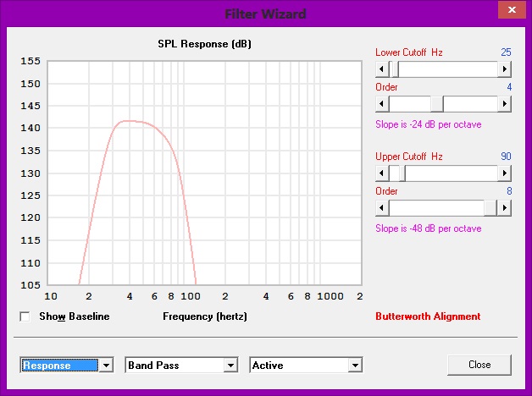Increase Lower Cutoff with right arrow
Image resolution: width=532 pixels, height=396 pixels.
(x=505, y=69)
